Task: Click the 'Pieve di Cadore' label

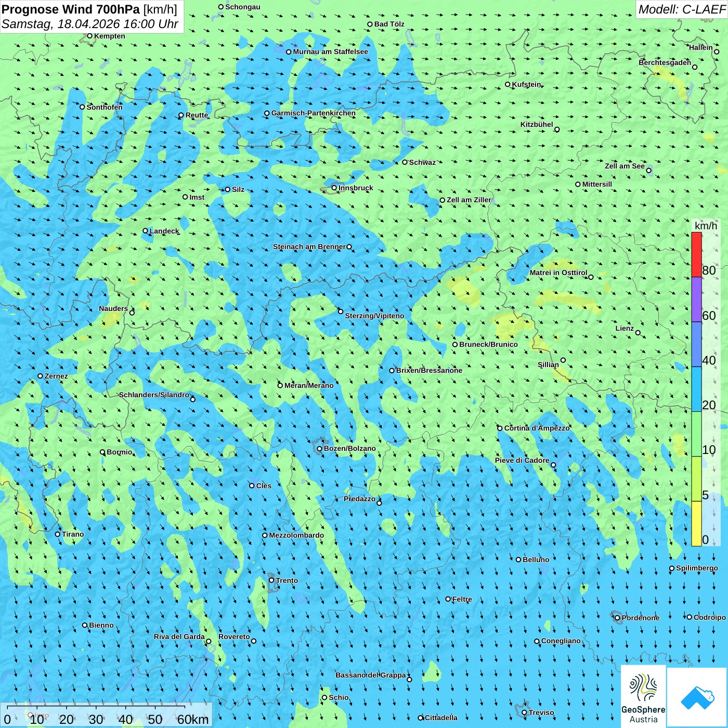Action: [x=522, y=460]
